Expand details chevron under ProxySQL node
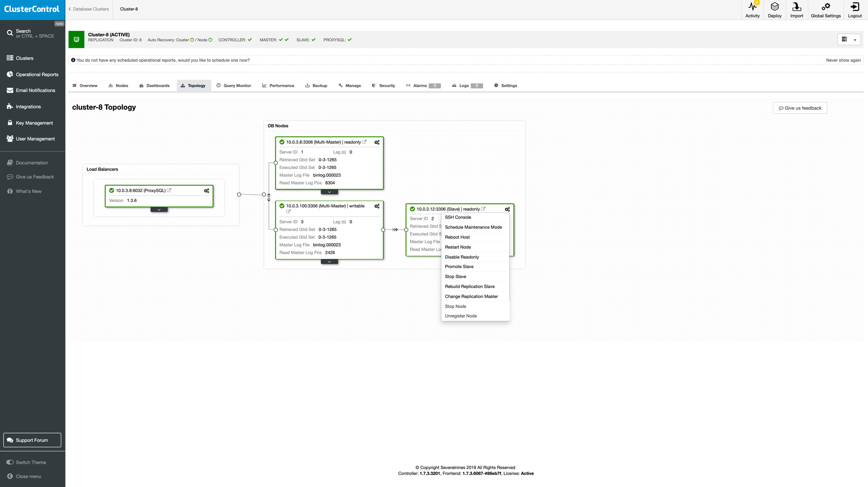868x487 pixels. 159,210
